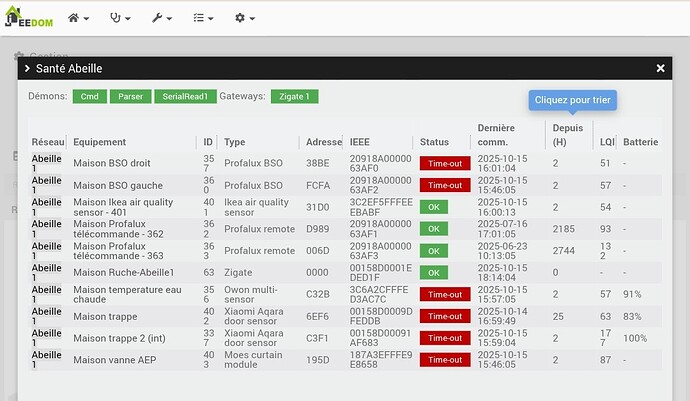The image size is (690, 401).
Task: Sort by Dernière comm. column
Action: [x=496, y=135]
